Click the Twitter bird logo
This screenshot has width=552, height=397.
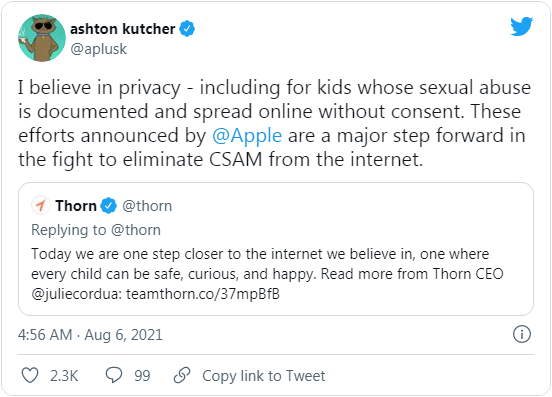point(522,26)
